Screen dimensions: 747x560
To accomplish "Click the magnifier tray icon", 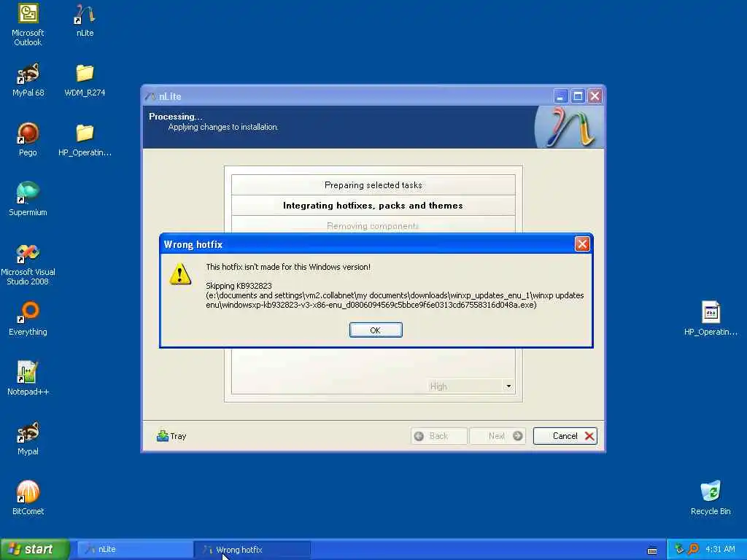I will tap(693, 550).
